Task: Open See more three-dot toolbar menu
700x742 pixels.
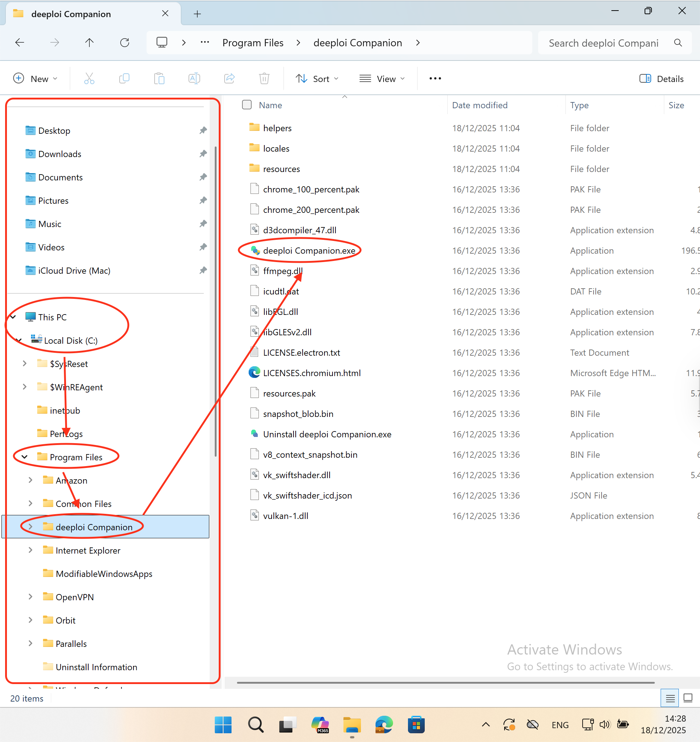Action: click(x=435, y=79)
